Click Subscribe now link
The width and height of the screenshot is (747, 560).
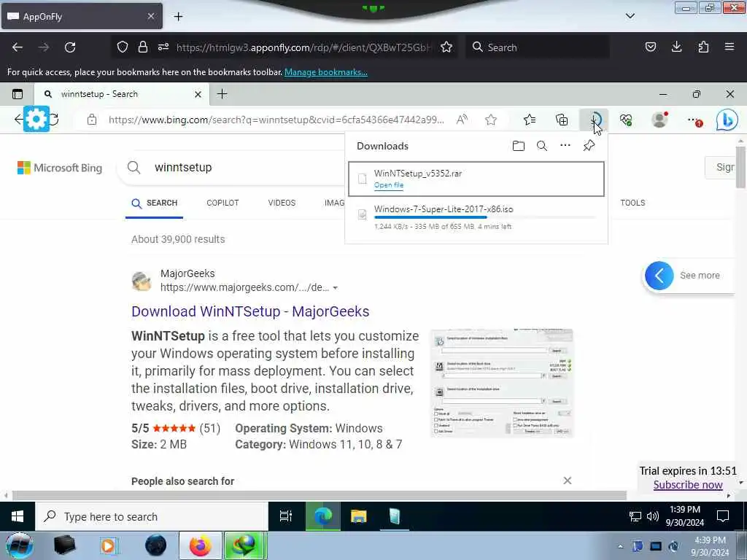coord(688,485)
